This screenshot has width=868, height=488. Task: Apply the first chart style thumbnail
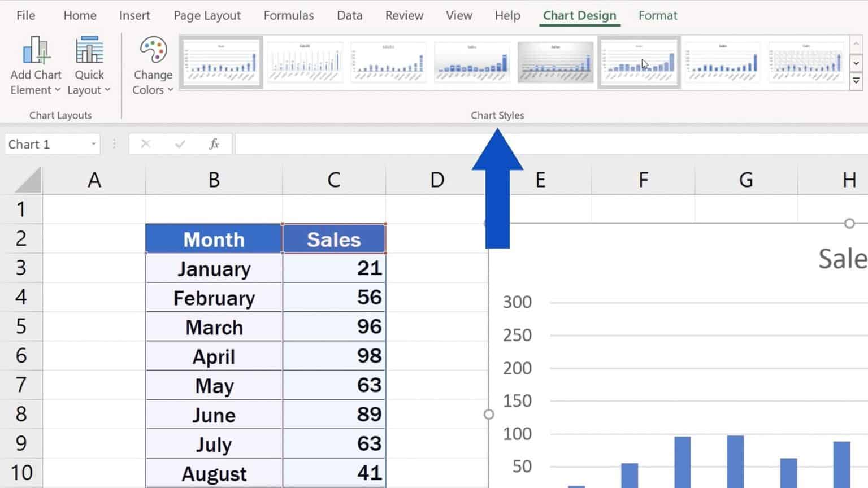point(221,63)
